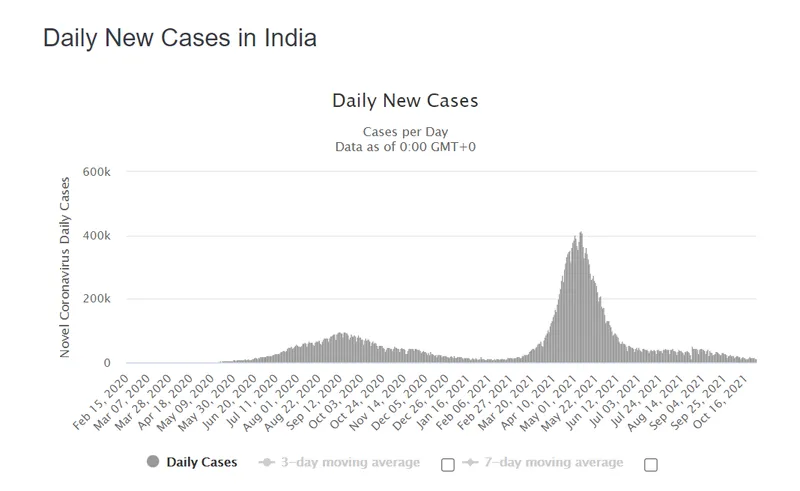Viewport: 800px width, 491px height.
Task: Click the Daily New Cases chart title
Action: tap(404, 101)
